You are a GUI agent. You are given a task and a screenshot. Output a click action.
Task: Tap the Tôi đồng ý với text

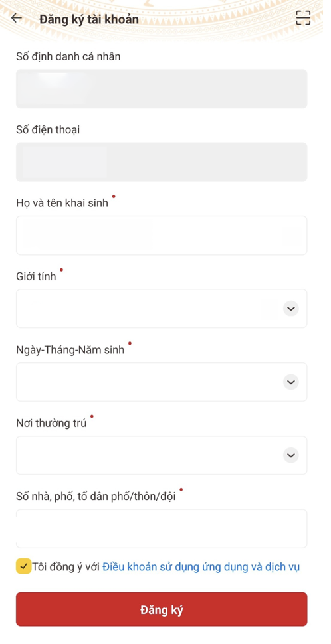[x=66, y=567]
